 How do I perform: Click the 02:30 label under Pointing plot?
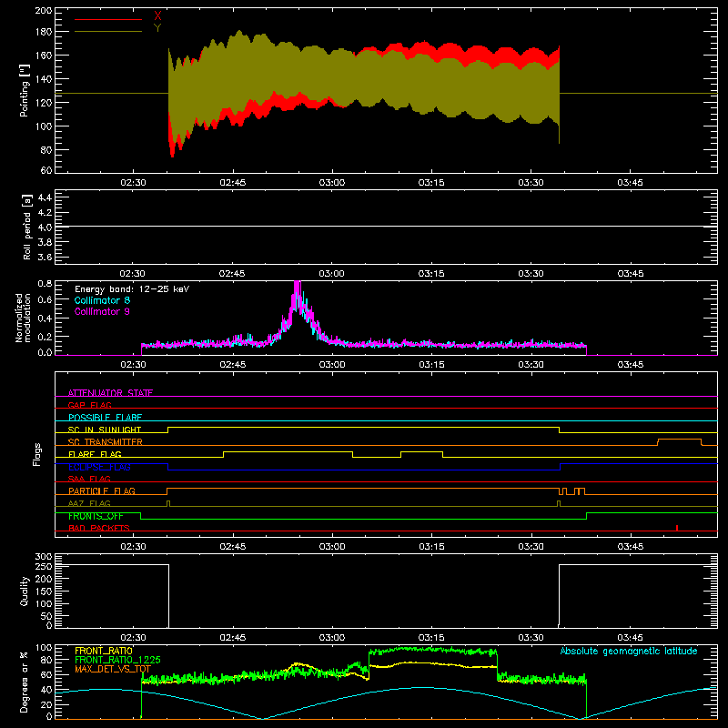pos(133,183)
